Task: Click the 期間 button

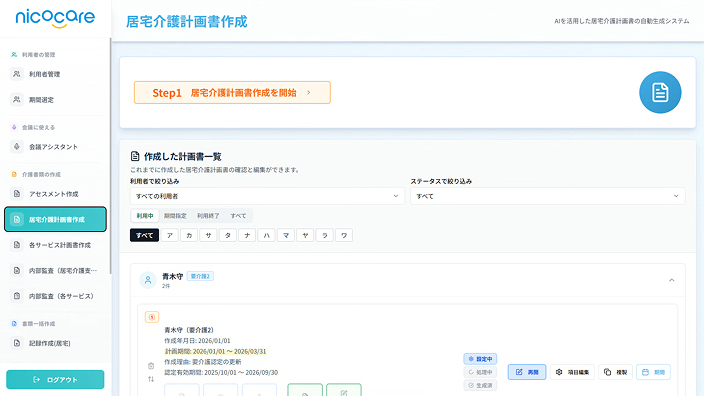Action: point(653,372)
